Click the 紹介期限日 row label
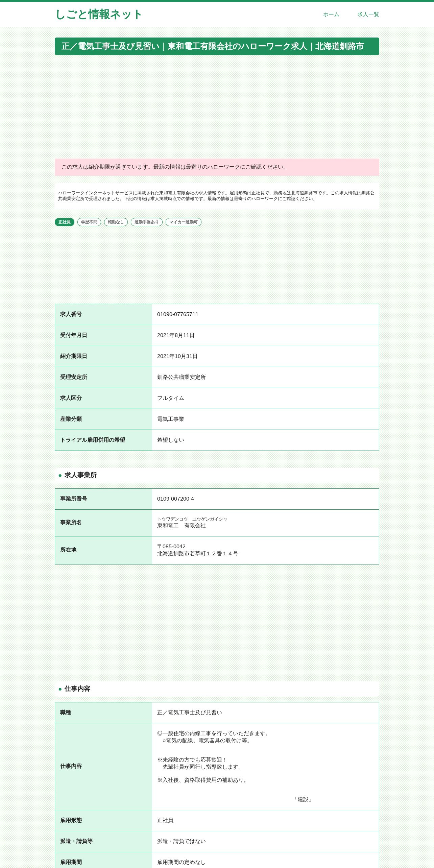 (74, 356)
